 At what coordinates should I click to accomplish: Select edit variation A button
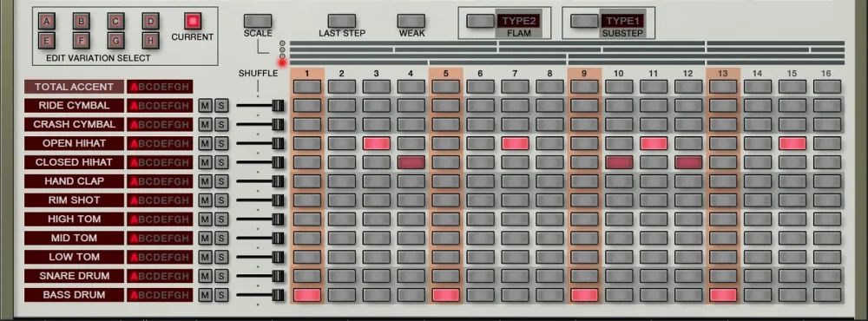coord(47,22)
